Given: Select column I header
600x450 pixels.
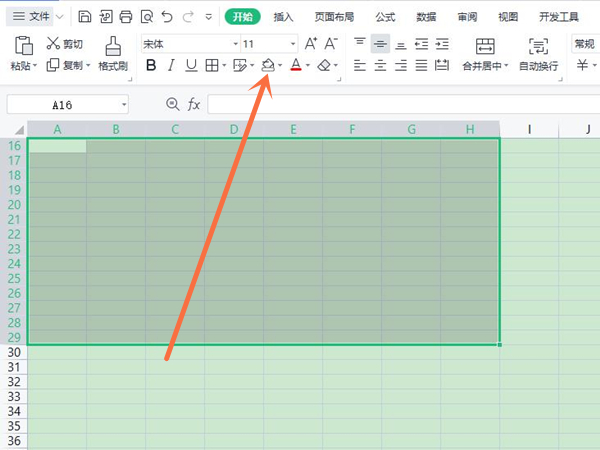Looking at the screenshot, I should coord(529,129).
